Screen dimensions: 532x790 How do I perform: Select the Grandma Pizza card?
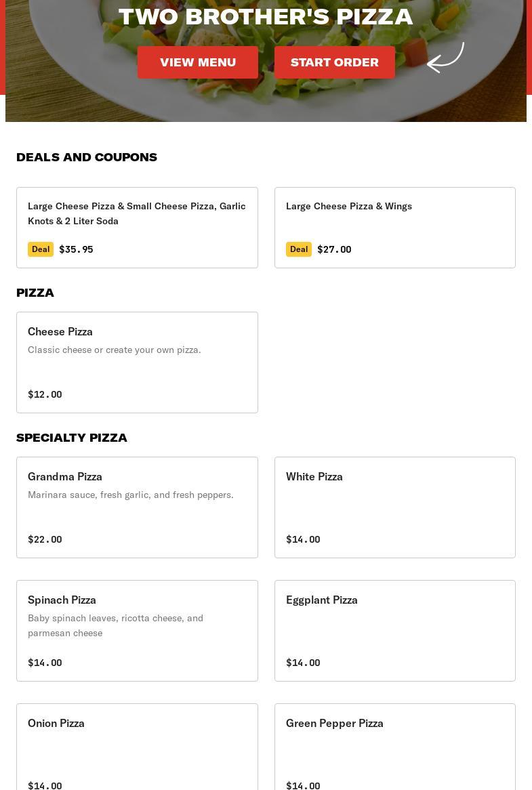tap(137, 507)
